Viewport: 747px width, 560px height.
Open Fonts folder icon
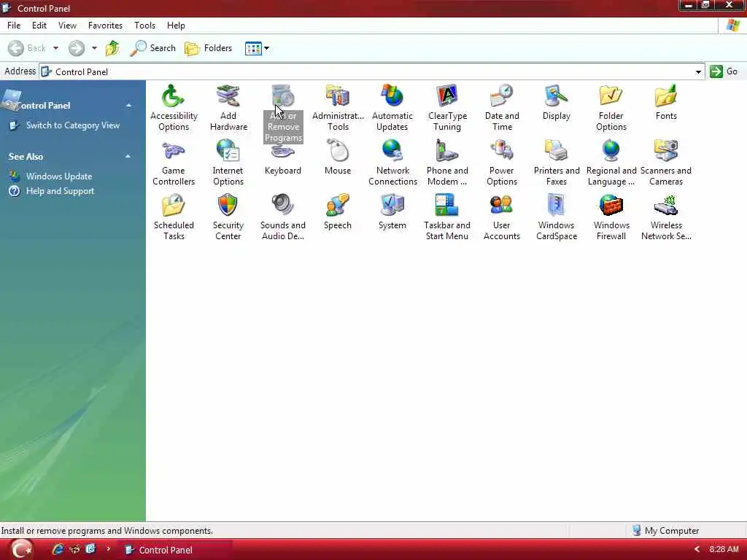point(665,102)
